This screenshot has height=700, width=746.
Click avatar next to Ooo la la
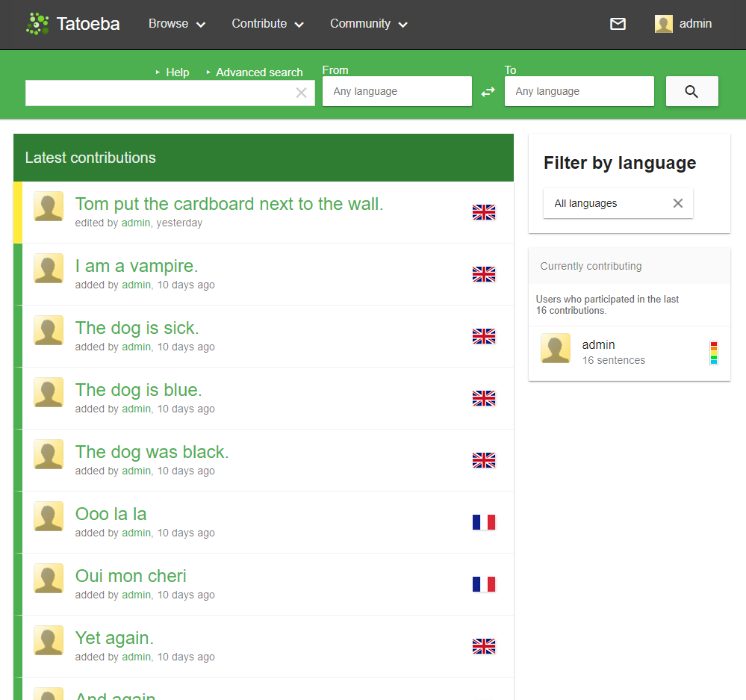tap(49, 516)
